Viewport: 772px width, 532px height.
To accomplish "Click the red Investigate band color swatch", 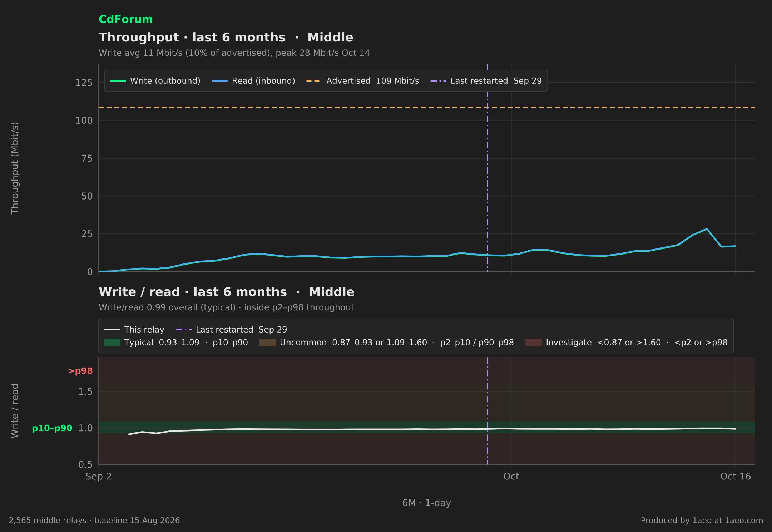I will (x=534, y=343).
